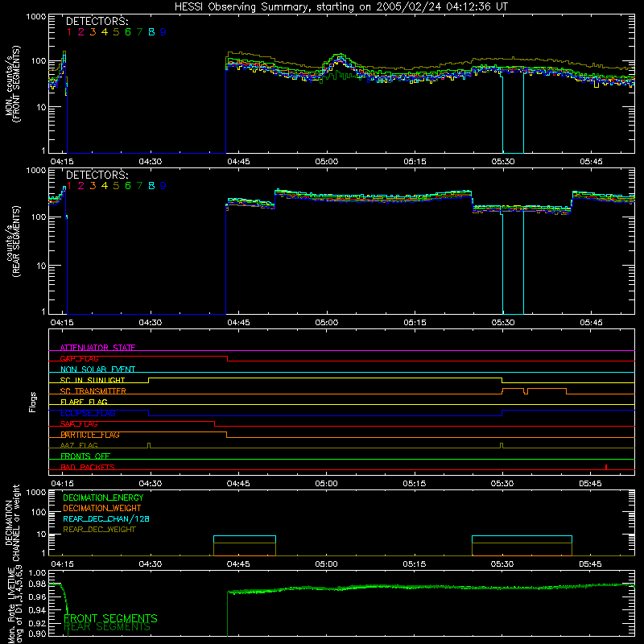Click detector number 8 in rear segments legend
Image resolution: width=644 pixels, height=644 pixels.
[151, 186]
